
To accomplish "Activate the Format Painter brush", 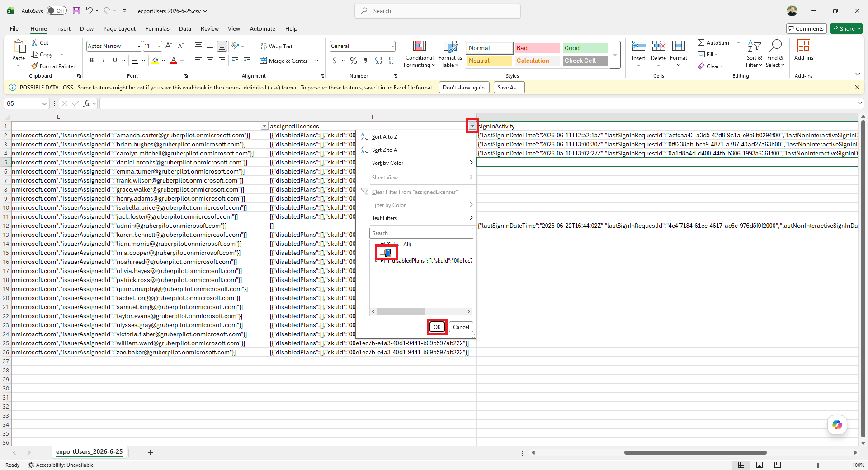I will (53, 66).
